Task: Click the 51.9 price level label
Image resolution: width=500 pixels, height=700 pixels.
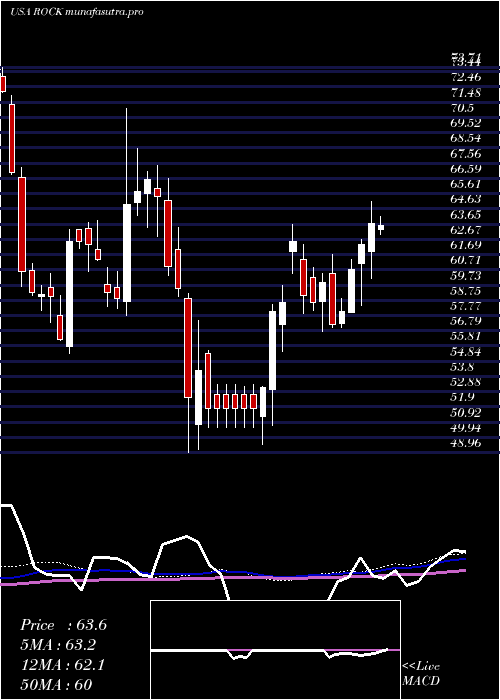Action: 462,397
